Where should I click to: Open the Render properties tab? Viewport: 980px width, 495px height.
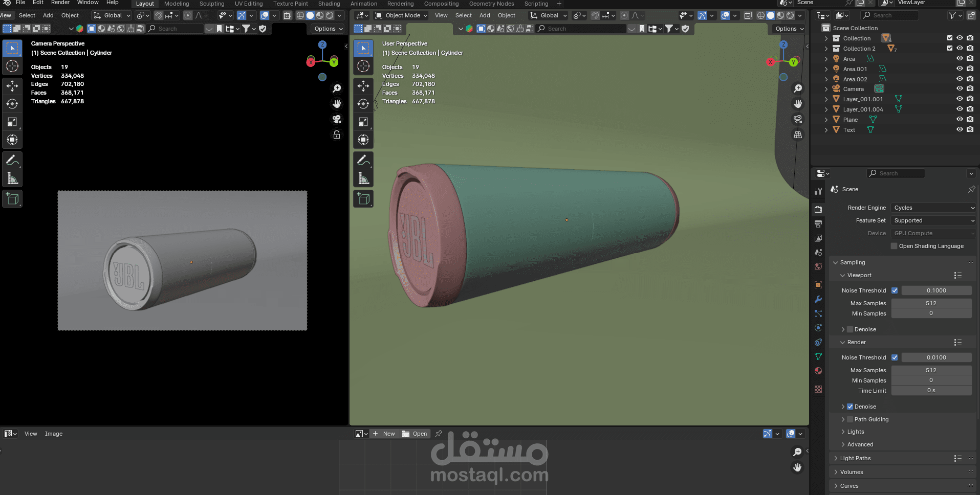[818, 209]
